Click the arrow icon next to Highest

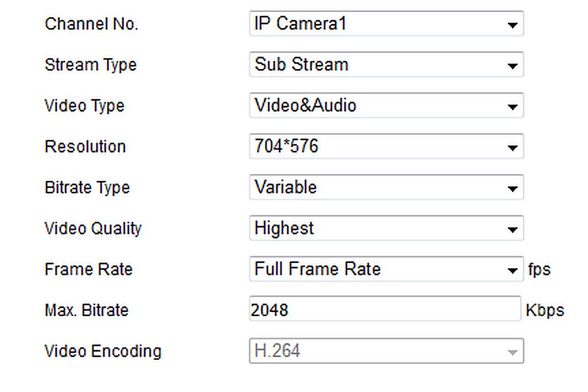[x=512, y=230]
